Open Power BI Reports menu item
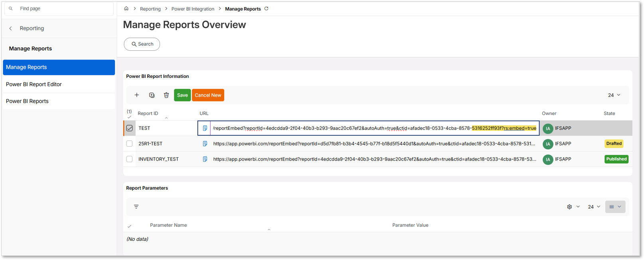 [x=27, y=101]
